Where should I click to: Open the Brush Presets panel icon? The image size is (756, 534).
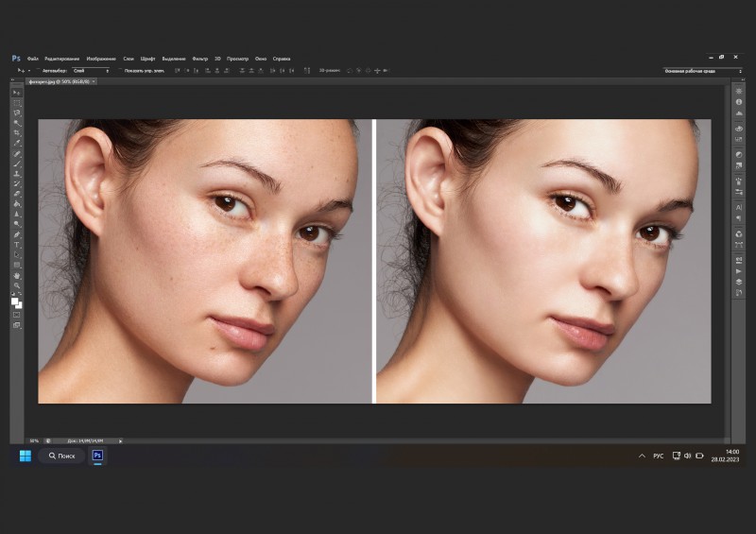coord(739,192)
